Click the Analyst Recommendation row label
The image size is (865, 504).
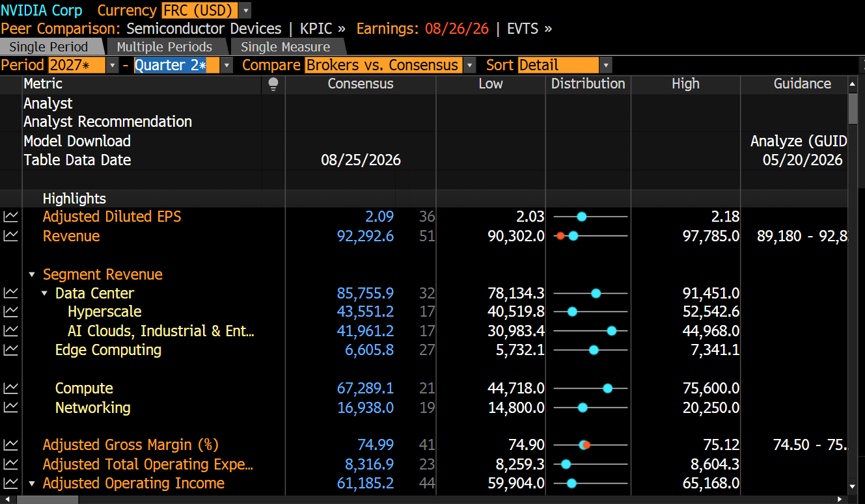(108, 122)
